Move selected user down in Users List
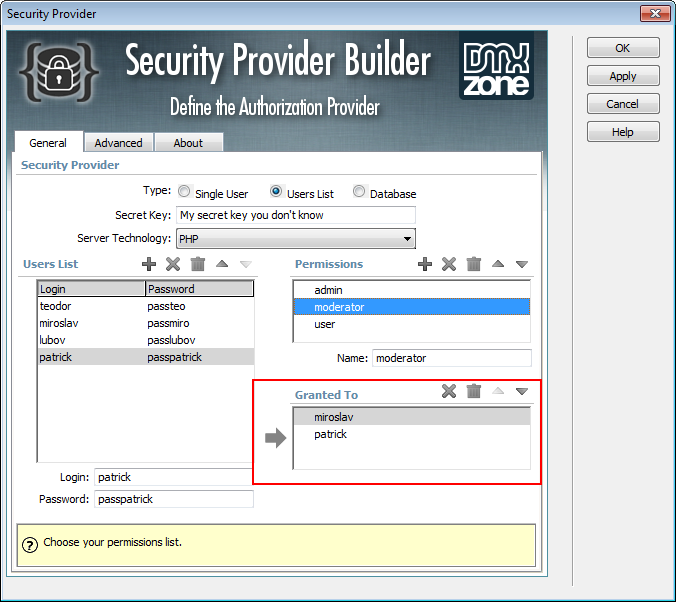This screenshot has width=676, height=602. tap(246, 264)
